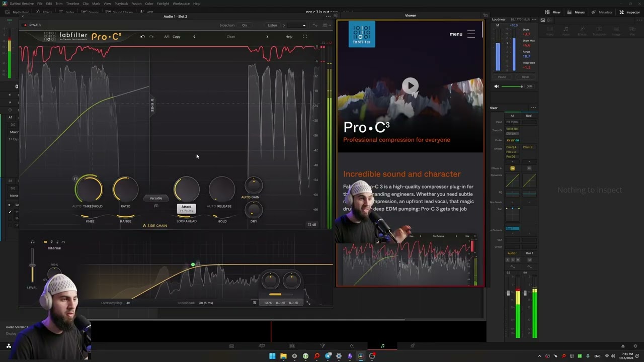Click the monitor volume slider
The height and width of the screenshot is (362, 644).
click(x=512, y=86)
